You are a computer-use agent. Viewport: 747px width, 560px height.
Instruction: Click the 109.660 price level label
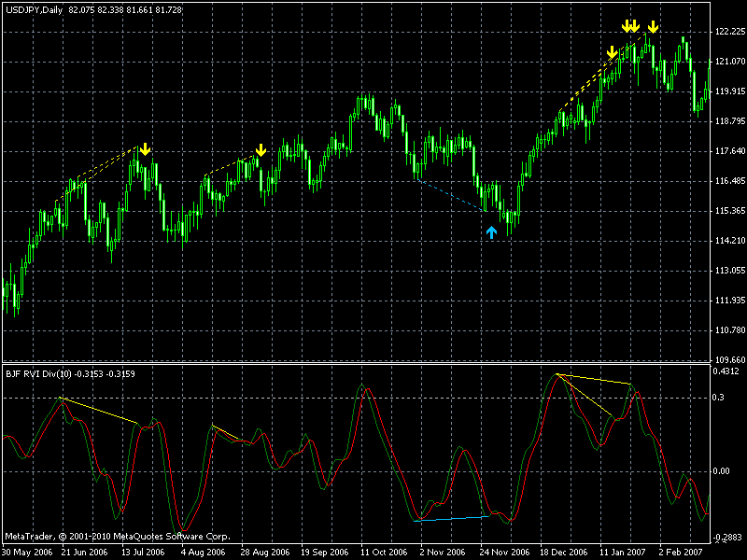pos(730,359)
